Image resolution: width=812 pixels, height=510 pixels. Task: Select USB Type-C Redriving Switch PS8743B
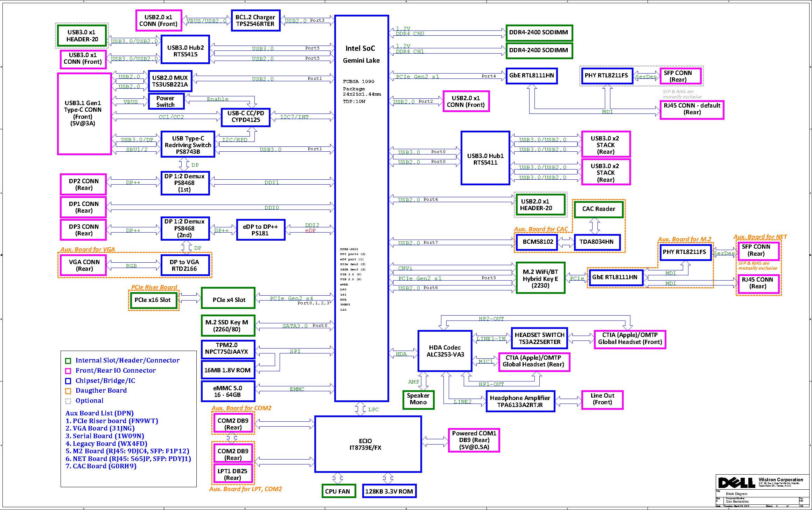188,144
